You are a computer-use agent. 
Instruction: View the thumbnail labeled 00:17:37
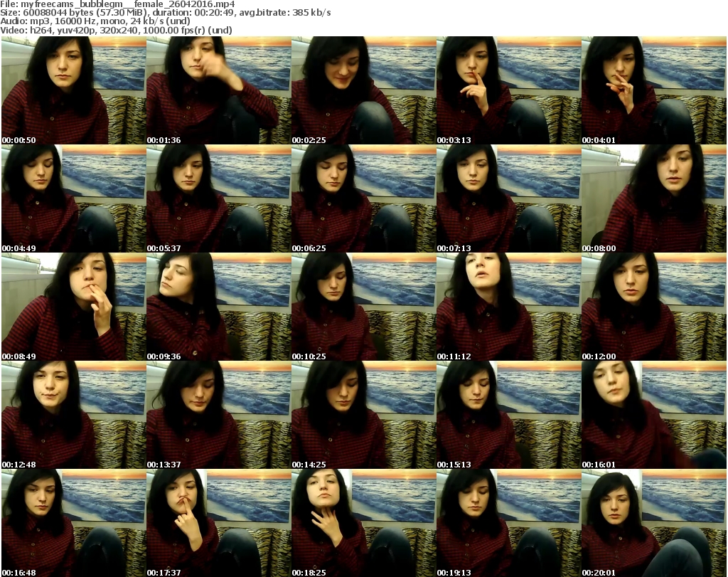pos(219,523)
